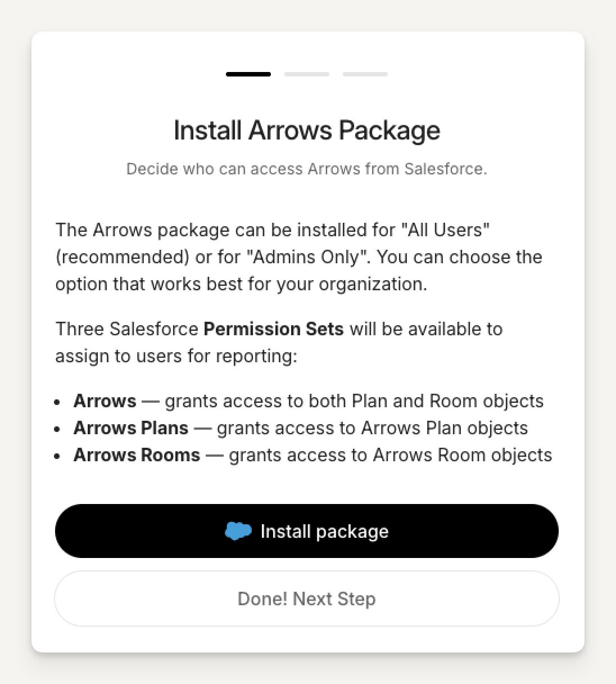Click the bold Permission Sets text

click(x=274, y=329)
